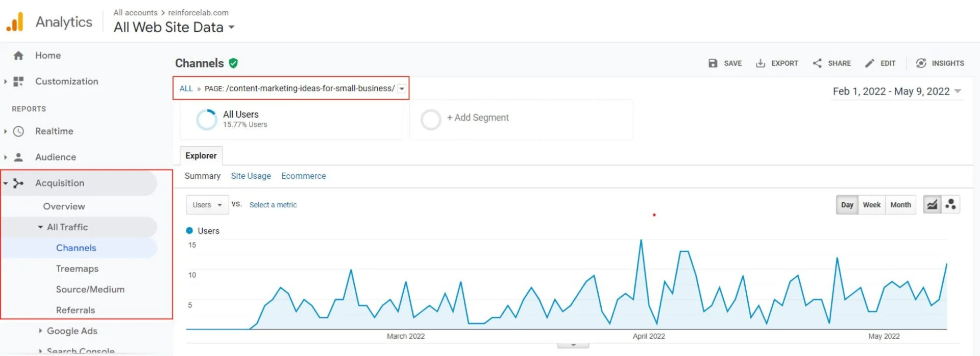Click the Google Analytics logo
The width and height of the screenshot is (980, 356).
(15, 22)
